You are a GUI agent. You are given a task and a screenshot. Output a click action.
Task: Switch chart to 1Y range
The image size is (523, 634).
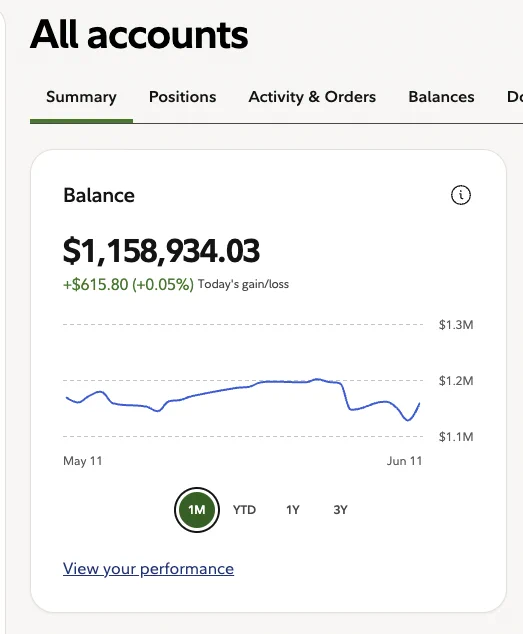click(293, 509)
